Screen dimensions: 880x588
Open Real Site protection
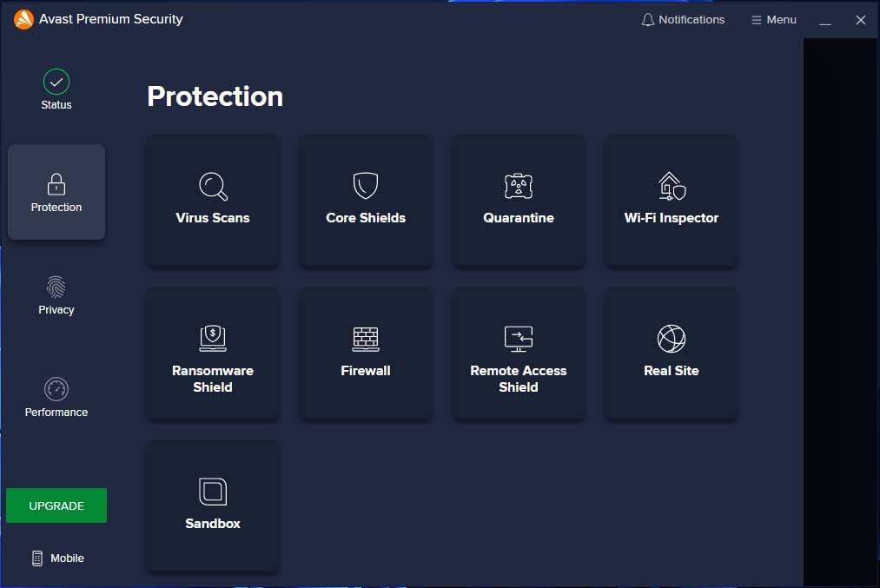click(x=671, y=353)
